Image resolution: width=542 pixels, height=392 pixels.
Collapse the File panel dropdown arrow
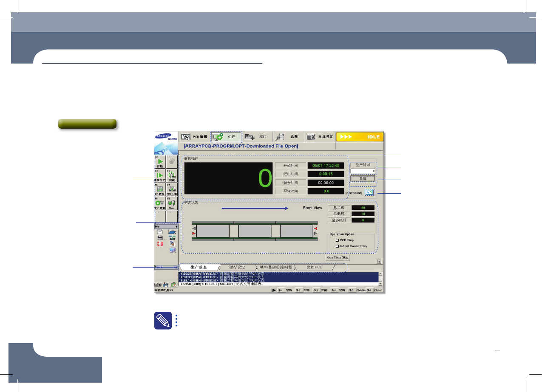point(176,227)
